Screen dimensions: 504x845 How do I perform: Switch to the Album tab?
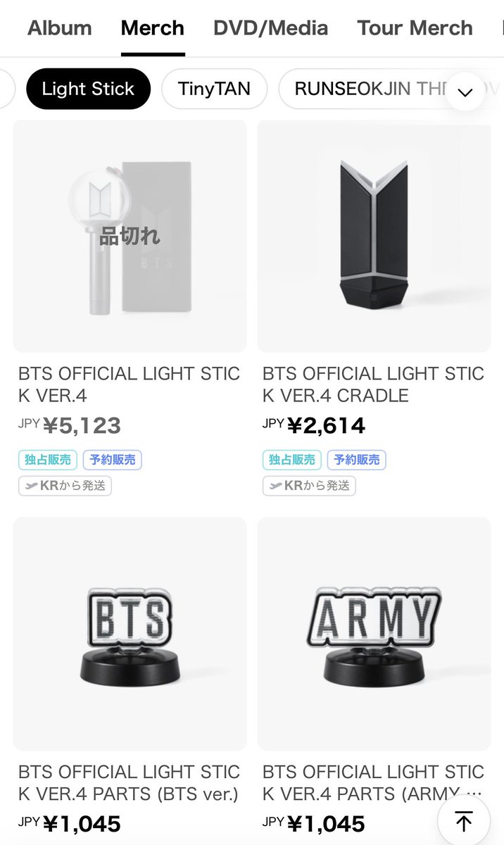point(59,27)
